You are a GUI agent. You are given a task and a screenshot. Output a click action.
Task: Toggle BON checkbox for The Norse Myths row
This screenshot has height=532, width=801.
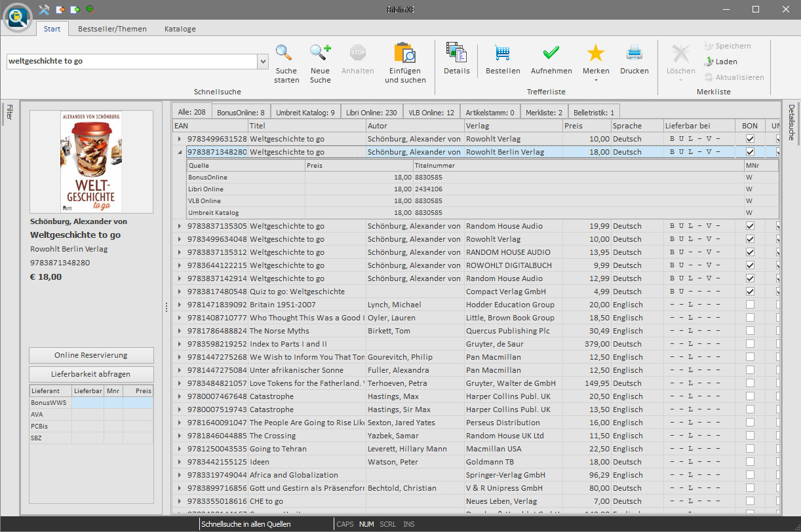[x=750, y=331]
